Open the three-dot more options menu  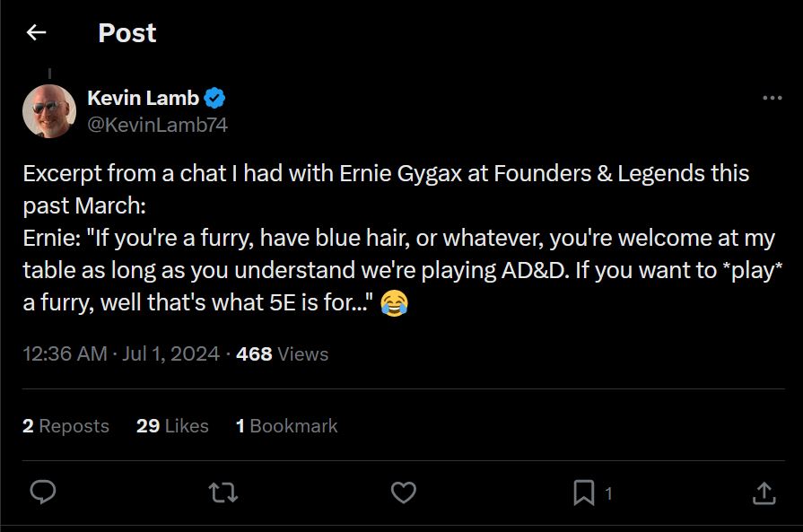(772, 99)
